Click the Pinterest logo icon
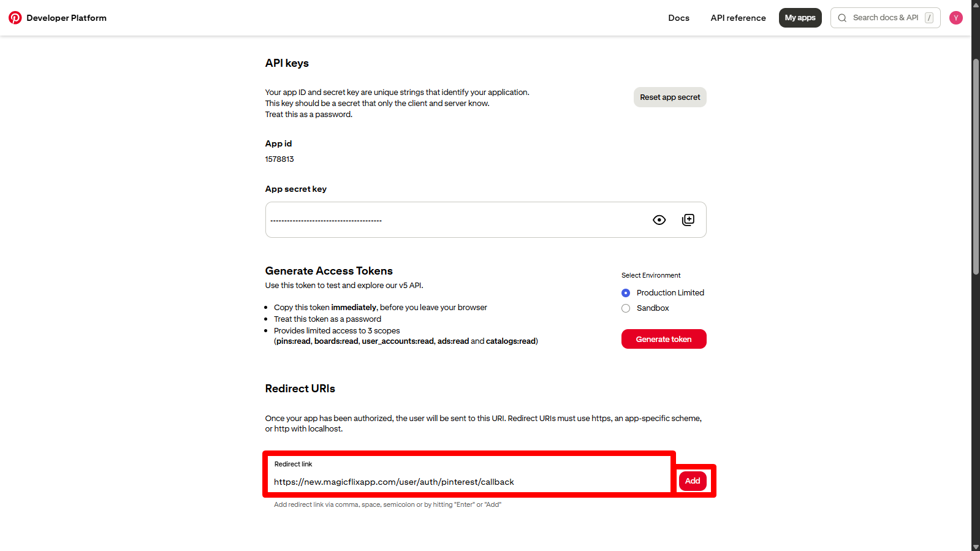 tap(15, 18)
